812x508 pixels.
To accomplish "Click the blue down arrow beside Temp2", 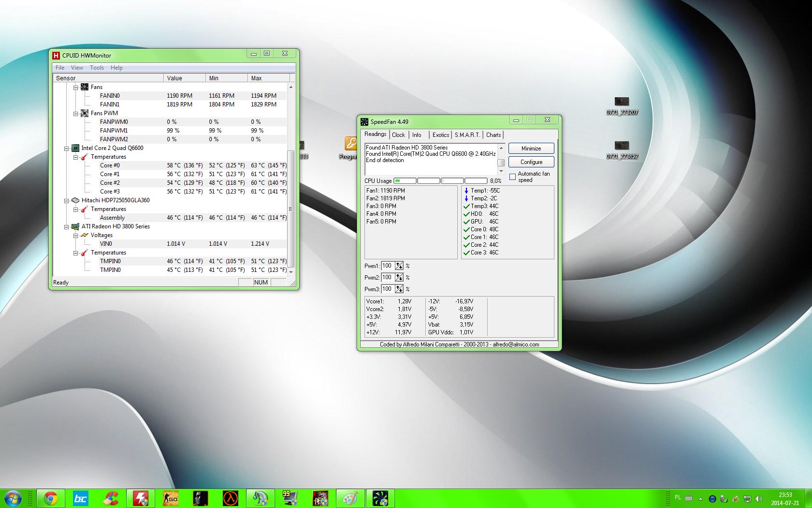I will click(x=466, y=198).
